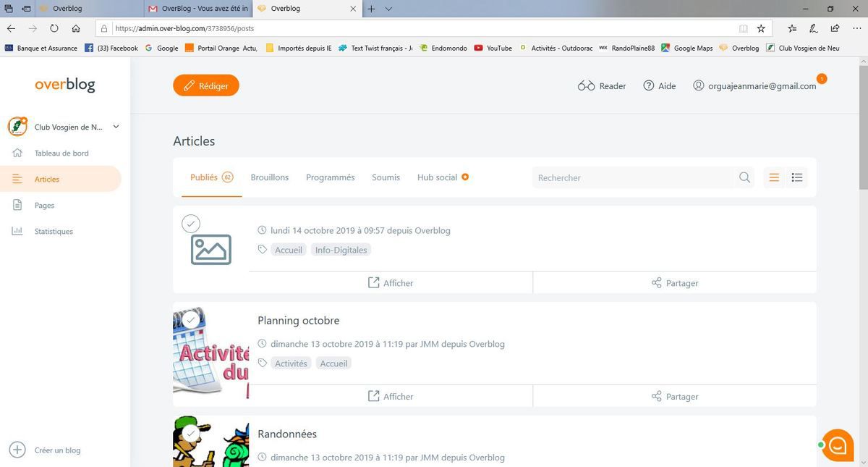868x467 pixels.
Task: Click the Reading view book icon
Action: (x=744, y=28)
